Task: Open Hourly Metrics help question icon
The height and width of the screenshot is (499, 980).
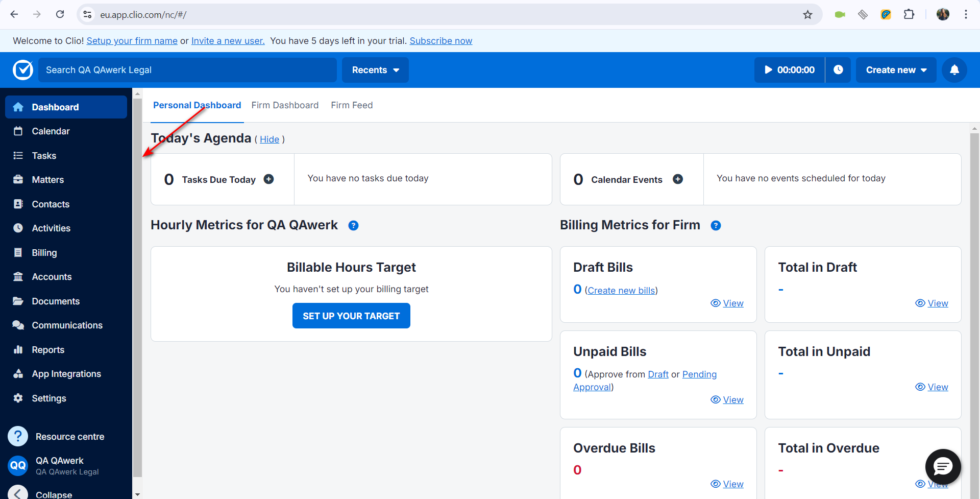Action: (353, 225)
